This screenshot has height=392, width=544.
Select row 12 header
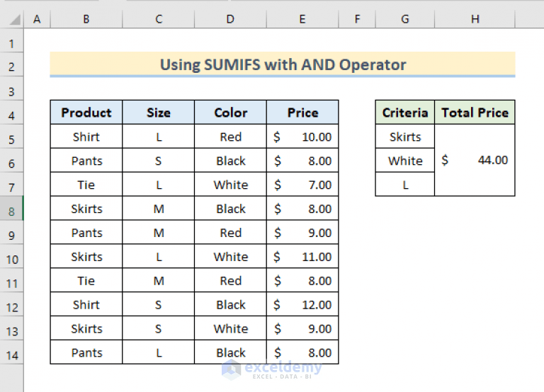pyautogui.click(x=11, y=304)
